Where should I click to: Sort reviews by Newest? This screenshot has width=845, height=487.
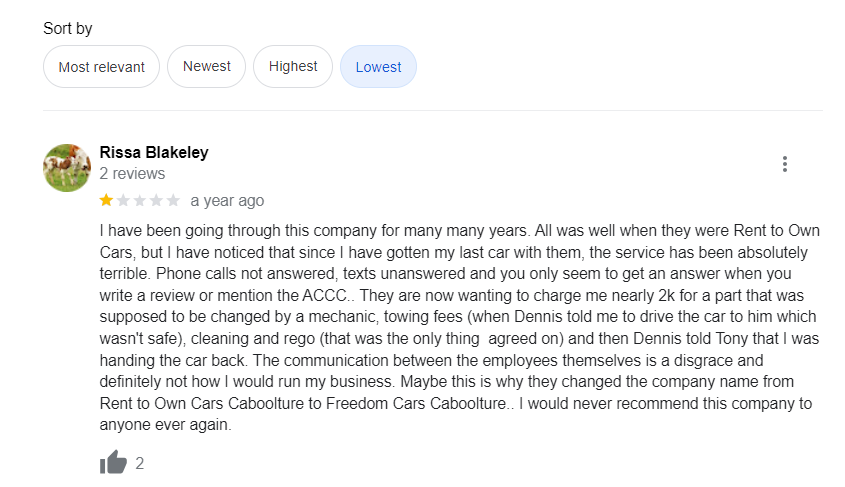[x=207, y=67]
